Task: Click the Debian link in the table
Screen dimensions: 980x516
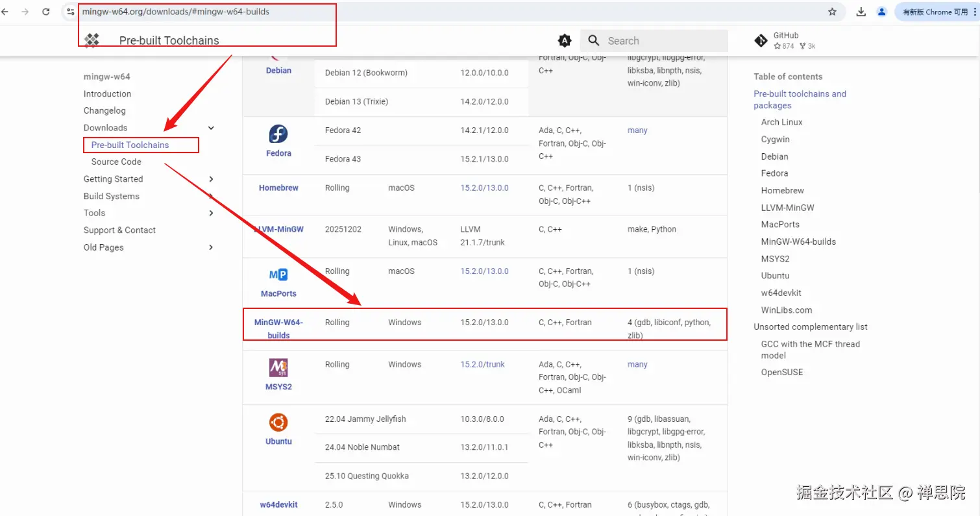Action: click(278, 70)
